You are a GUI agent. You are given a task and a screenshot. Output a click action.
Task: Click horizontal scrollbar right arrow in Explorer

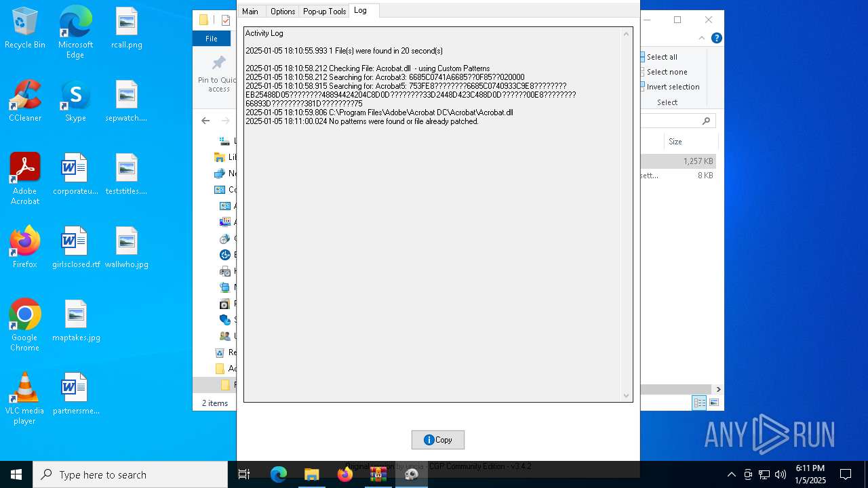click(x=718, y=389)
